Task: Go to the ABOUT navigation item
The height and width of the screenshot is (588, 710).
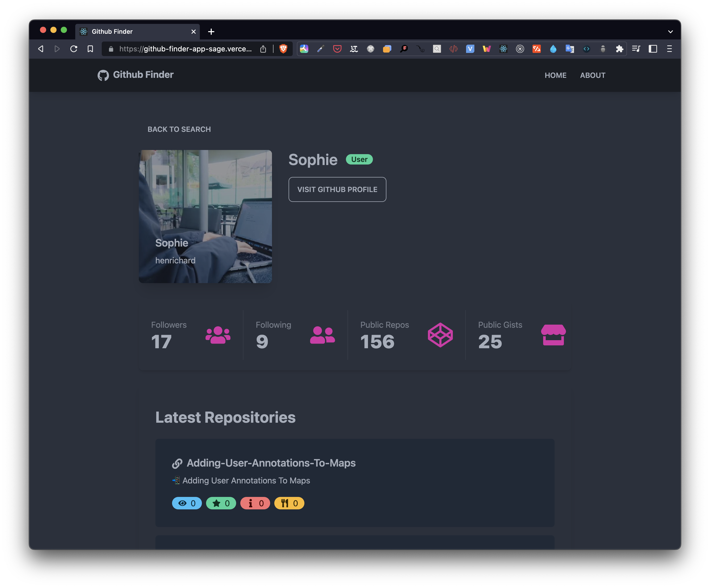Action: click(x=592, y=75)
